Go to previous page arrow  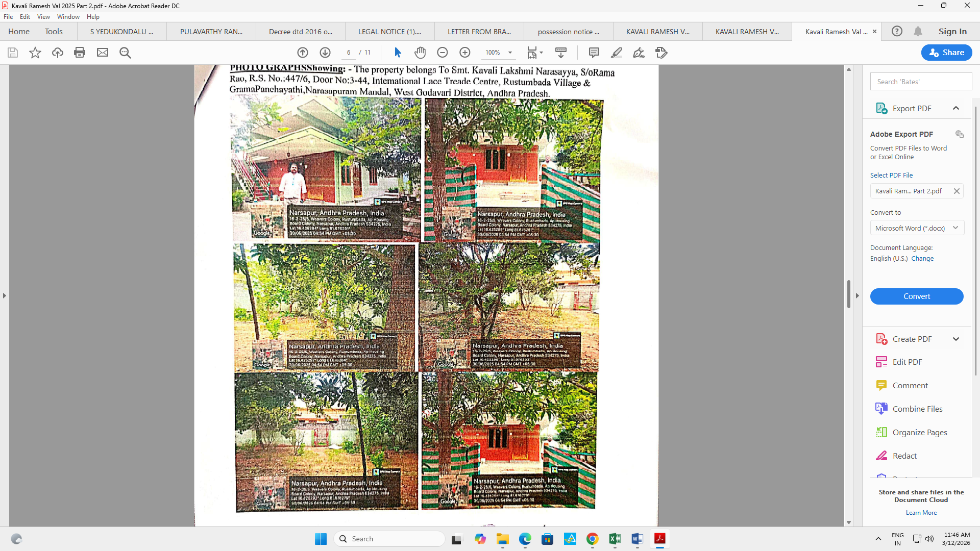pyautogui.click(x=303, y=53)
